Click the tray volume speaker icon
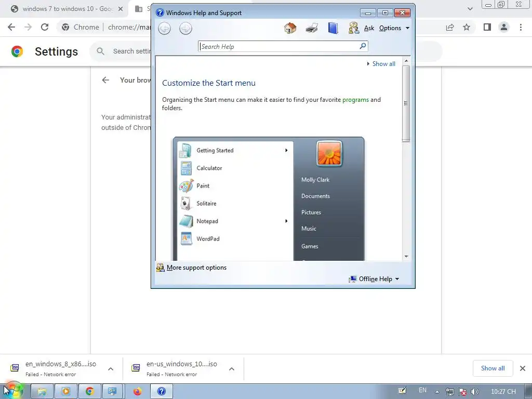 475,392
